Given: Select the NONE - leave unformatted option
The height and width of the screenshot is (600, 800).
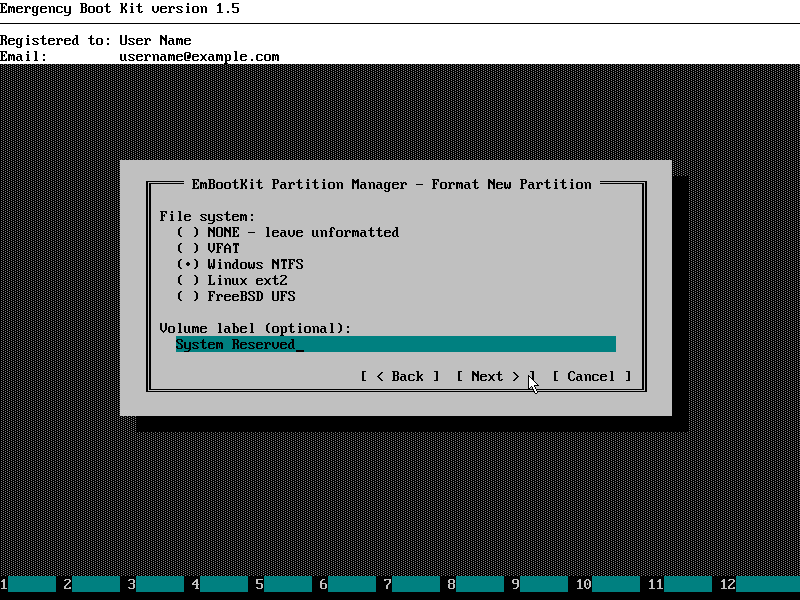Looking at the screenshot, I should click(x=288, y=232).
